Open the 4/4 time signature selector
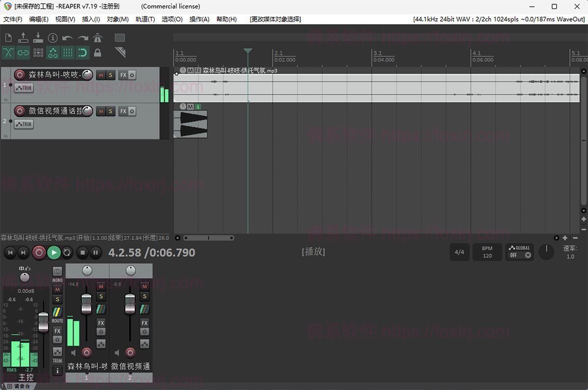Viewport: 588px width, 390px height. [x=460, y=252]
